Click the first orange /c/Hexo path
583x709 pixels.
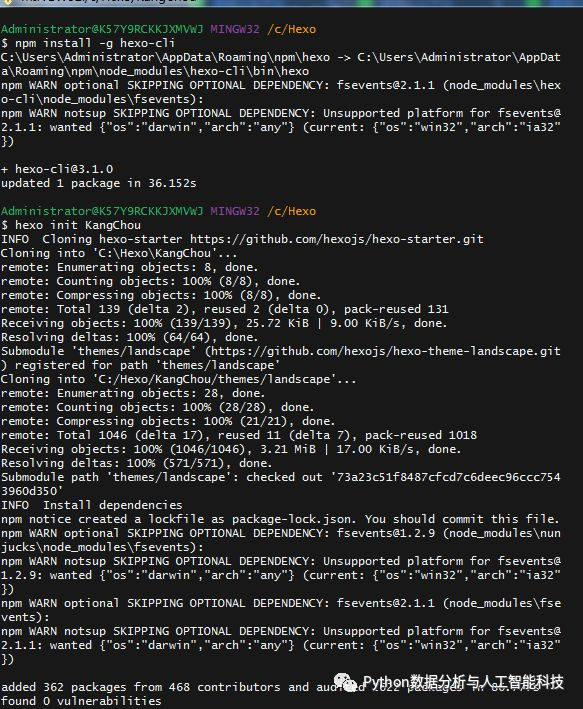pos(291,29)
